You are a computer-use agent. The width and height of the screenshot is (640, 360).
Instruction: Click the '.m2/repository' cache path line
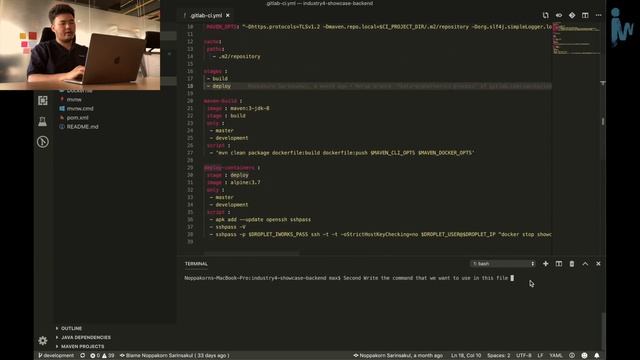point(236,56)
